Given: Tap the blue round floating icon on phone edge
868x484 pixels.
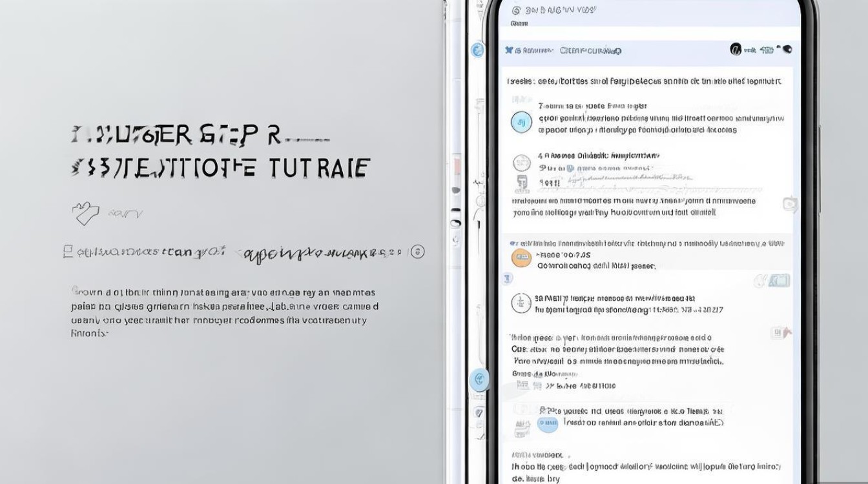Looking at the screenshot, I should 479,379.
